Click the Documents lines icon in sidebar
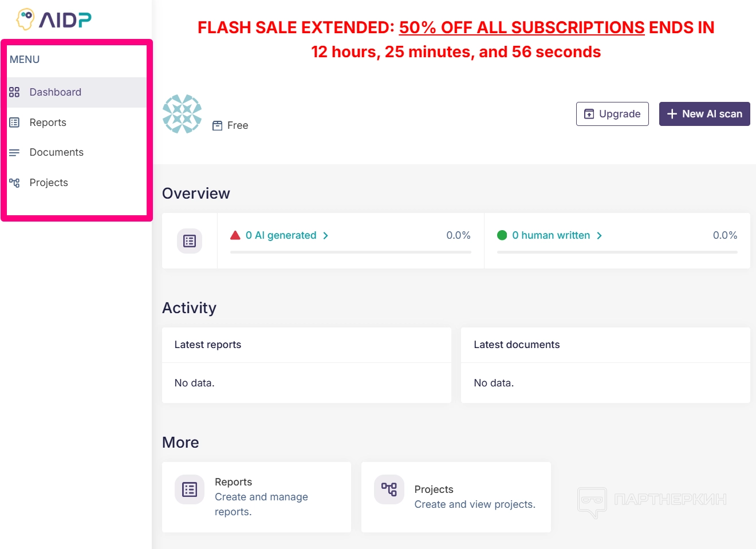The width and height of the screenshot is (756, 549). pyautogui.click(x=14, y=152)
